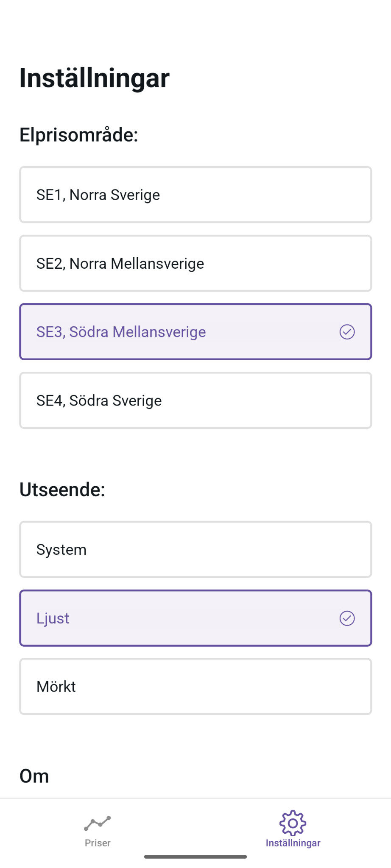The image size is (391, 868).
Task: Click the checkmark icon on Ljust row
Action: (347, 618)
